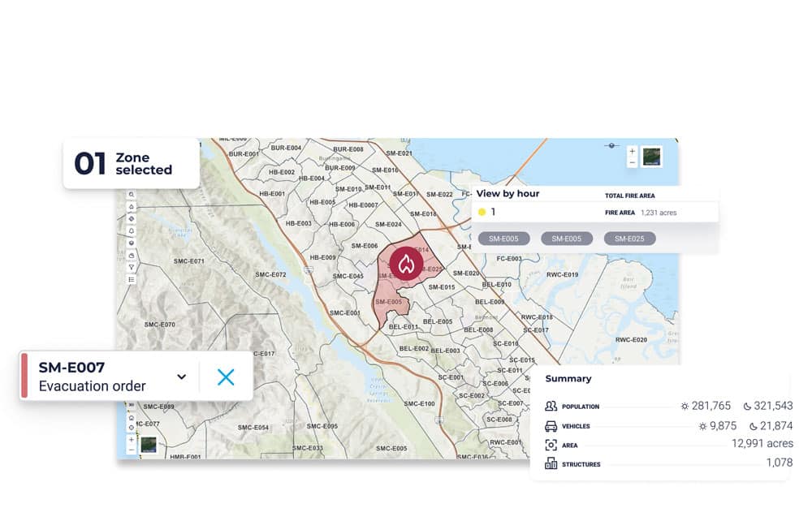Toggle satellite basemap thumbnail at top right
The width and height of the screenshot is (812, 521).
click(651, 157)
